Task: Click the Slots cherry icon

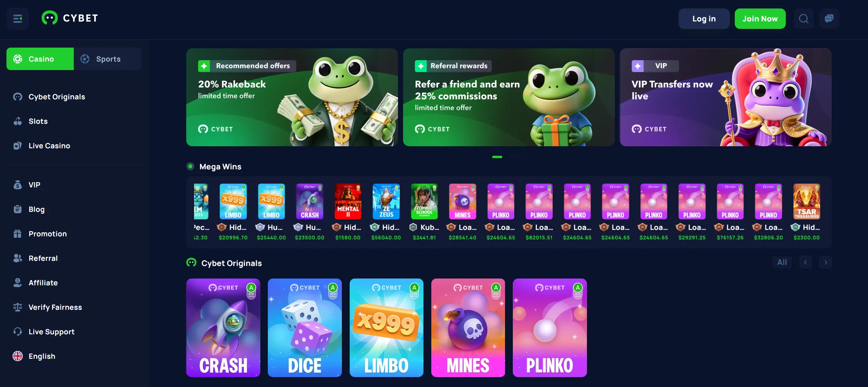Action: click(x=18, y=121)
